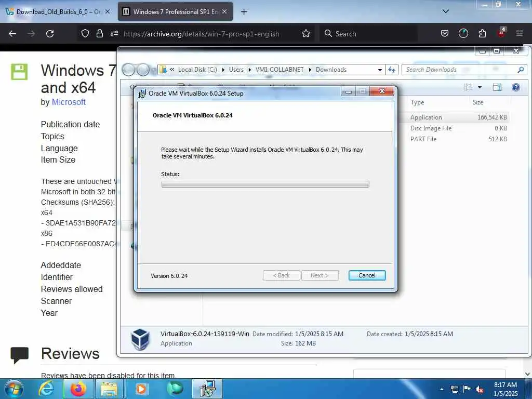Screen dimensions: 532x399
Task: Click muted volume tray icon
Action: [x=480, y=390]
